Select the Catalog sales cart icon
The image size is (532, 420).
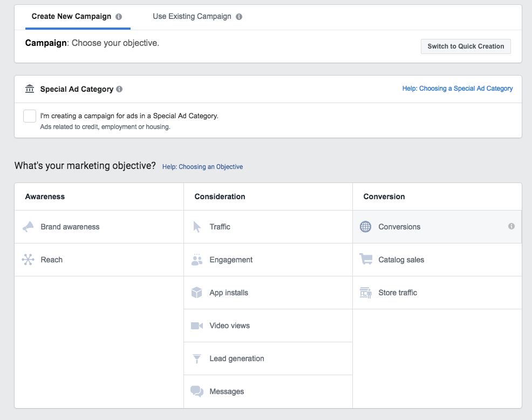pos(366,260)
